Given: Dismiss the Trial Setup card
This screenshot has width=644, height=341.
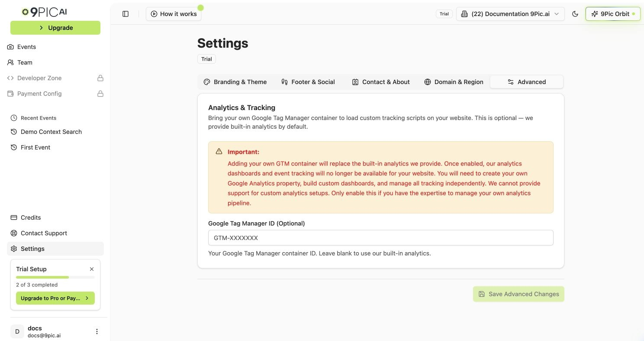Looking at the screenshot, I should click(92, 269).
